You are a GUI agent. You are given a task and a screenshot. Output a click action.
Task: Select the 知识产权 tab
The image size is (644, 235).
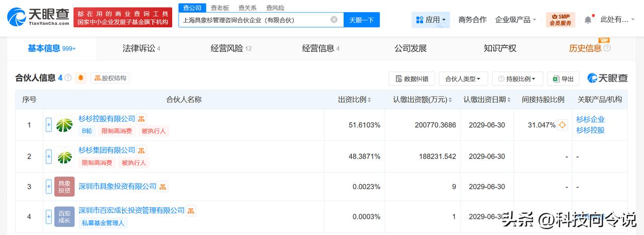click(x=500, y=48)
